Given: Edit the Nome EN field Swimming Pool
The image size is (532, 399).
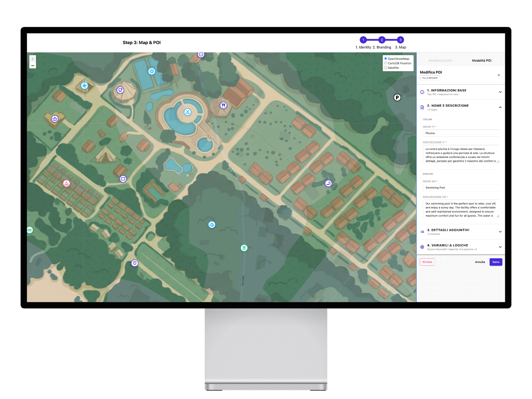Looking at the screenshot, I should pos(461,188).
